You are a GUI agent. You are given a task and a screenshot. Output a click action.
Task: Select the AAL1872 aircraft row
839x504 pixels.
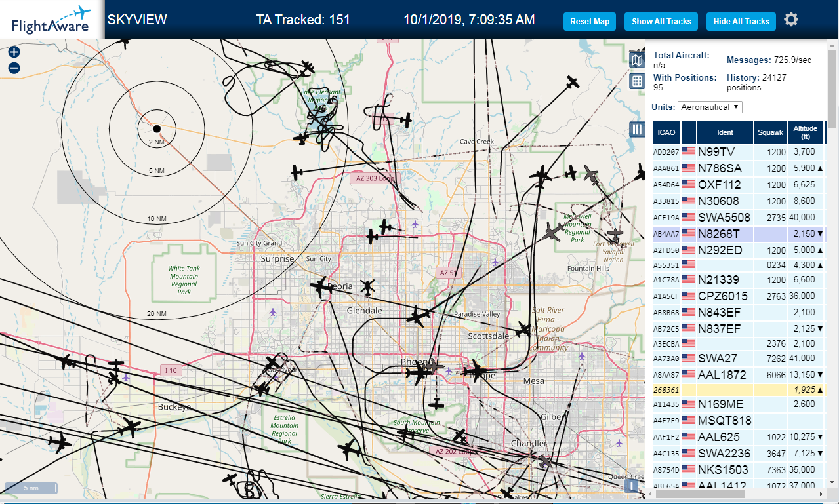click(x=739, y=374)
